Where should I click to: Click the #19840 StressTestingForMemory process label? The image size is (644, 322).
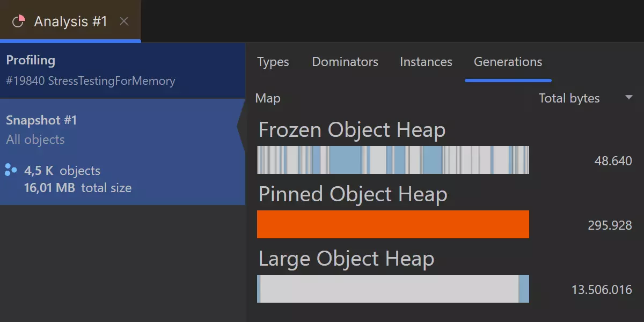coord(90,81)
